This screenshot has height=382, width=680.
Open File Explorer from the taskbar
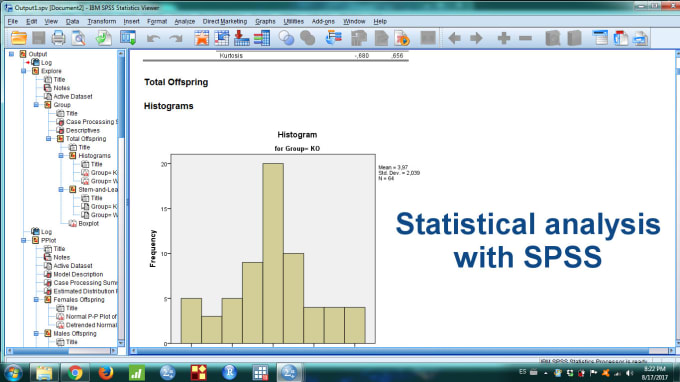tap(44, 373)
